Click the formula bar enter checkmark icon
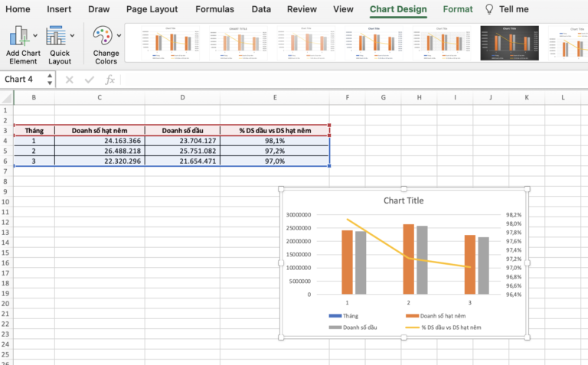588x365 pixels. 90,80
